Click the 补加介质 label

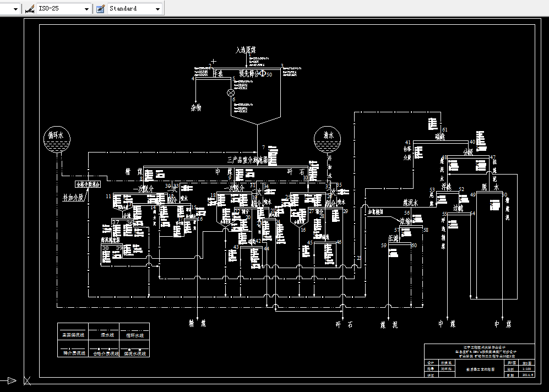(x=73, y=198)
